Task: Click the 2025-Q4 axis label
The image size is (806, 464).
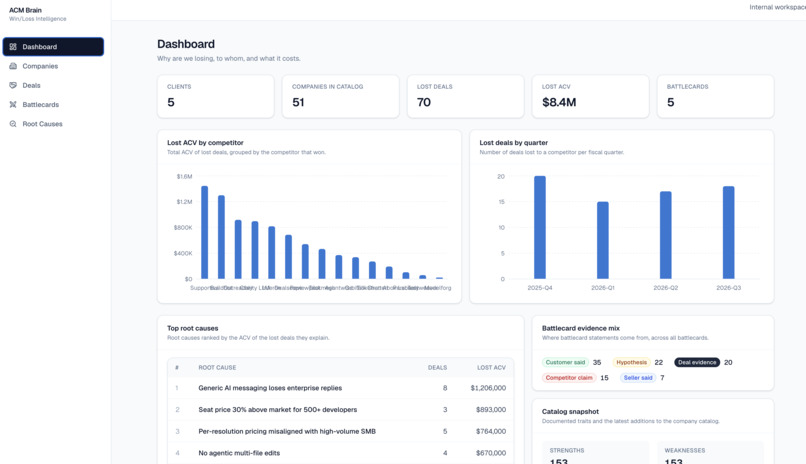Action: coord(540,288)
